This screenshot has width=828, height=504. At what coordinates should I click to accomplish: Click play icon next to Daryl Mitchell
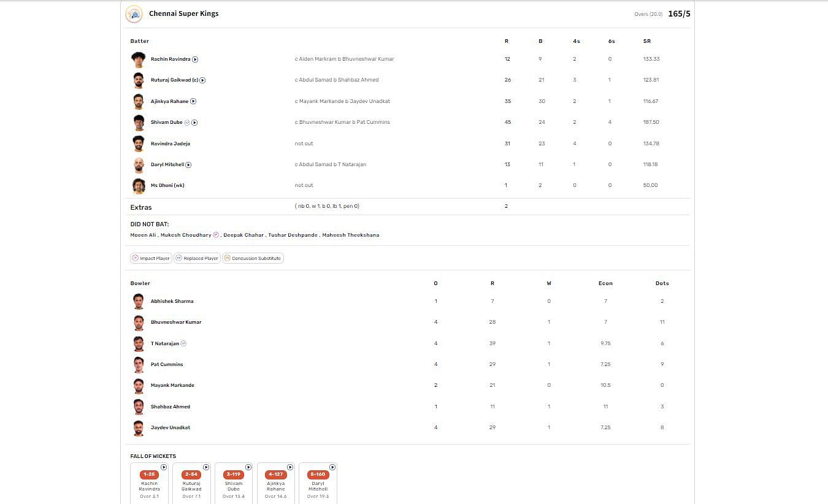point(188,165)
